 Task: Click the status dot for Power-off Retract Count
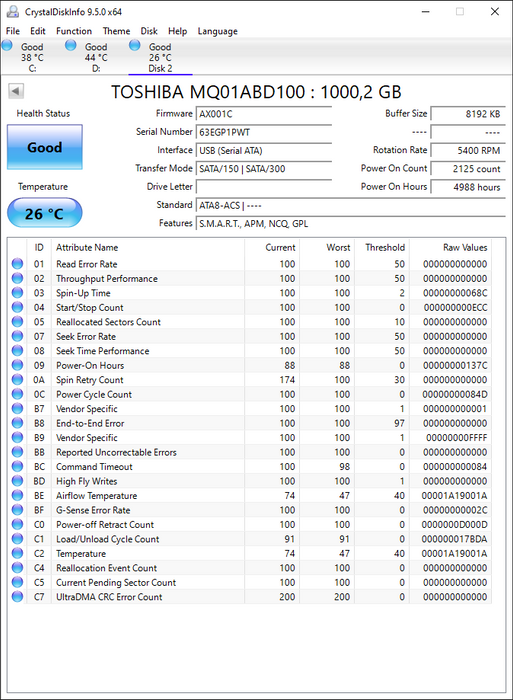point(17,524)
